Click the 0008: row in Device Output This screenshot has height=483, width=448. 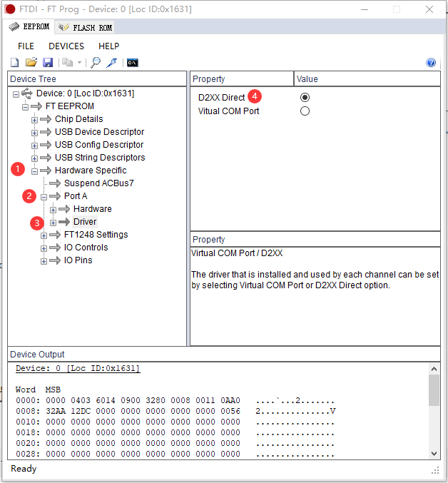pos(175,411)
